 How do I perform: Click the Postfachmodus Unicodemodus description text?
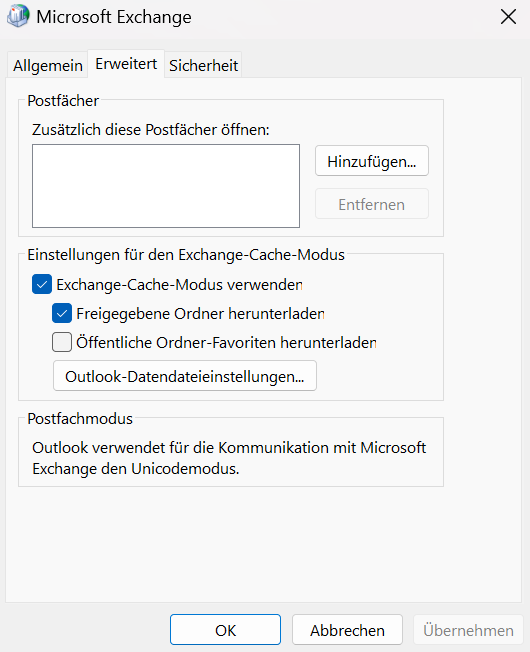pos(229,458)
